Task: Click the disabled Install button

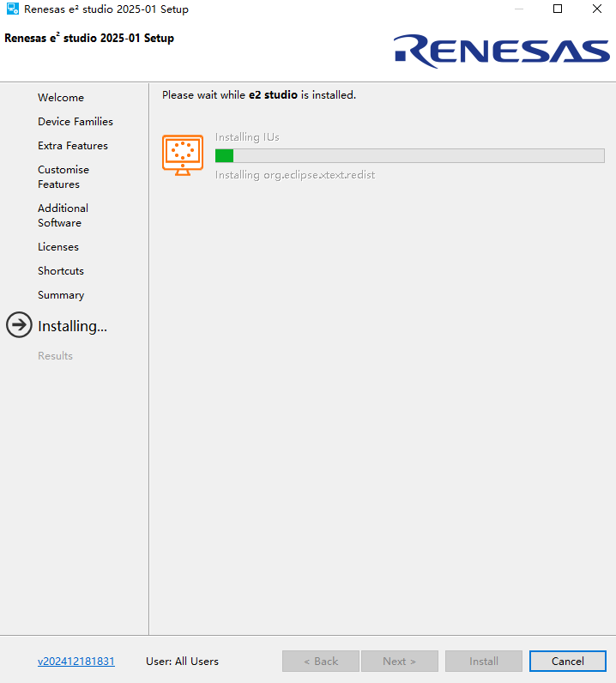Action: coord(484,662)
